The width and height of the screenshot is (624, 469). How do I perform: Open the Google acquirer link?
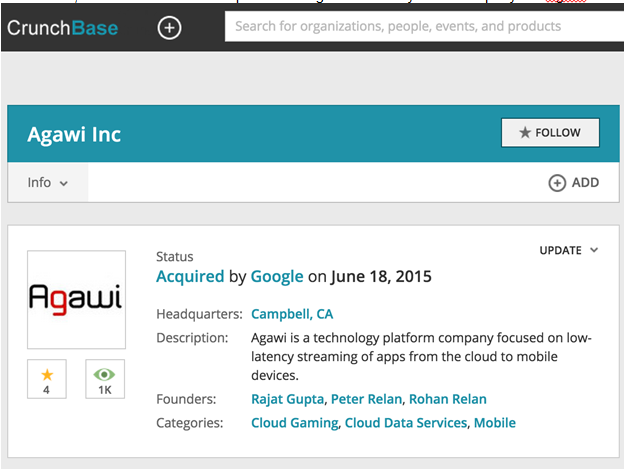[x=277, y=276]
